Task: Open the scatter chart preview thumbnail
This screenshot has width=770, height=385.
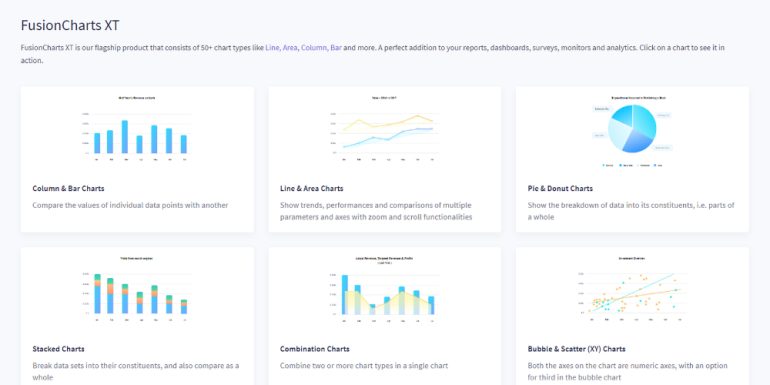Action: [632, 290]
